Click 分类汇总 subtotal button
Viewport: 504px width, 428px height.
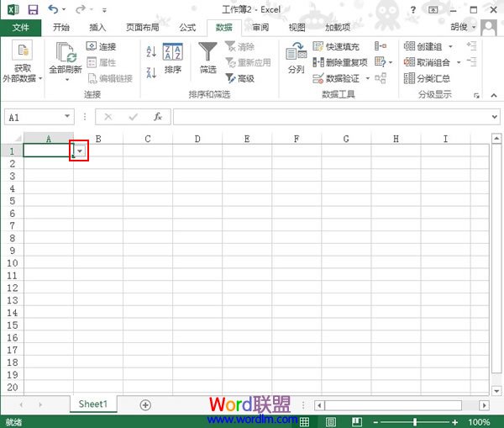pyautogui.click(x=427, y=78)
